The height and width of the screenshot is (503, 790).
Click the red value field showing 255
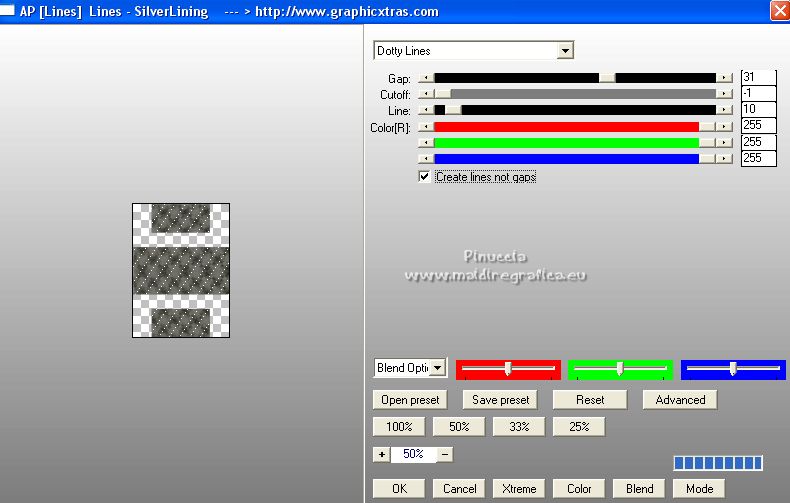759,125
